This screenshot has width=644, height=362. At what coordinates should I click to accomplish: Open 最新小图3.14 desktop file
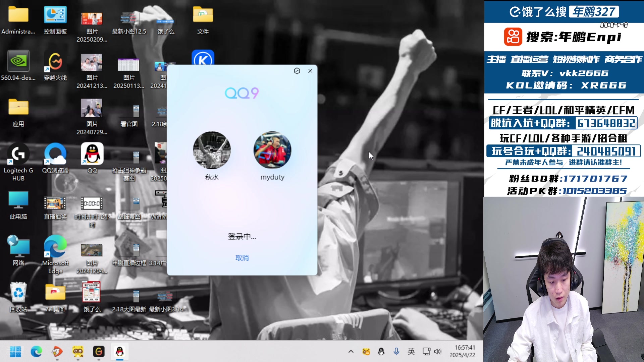166,301
